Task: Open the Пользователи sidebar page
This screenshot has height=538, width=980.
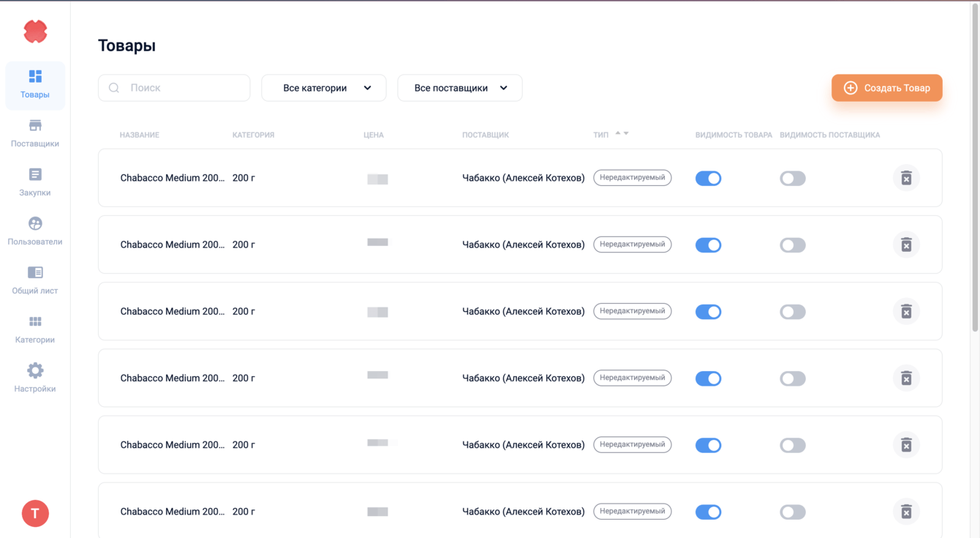Action: [x=35, y=231]
